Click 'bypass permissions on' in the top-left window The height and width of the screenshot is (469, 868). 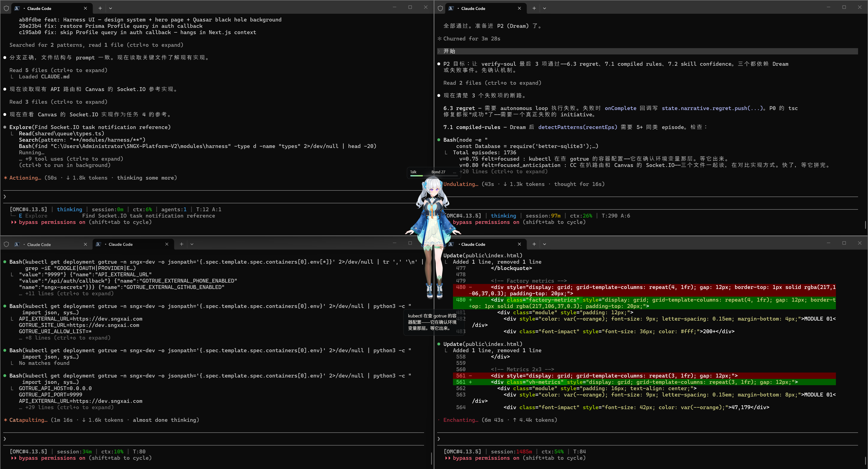(52, 222)
